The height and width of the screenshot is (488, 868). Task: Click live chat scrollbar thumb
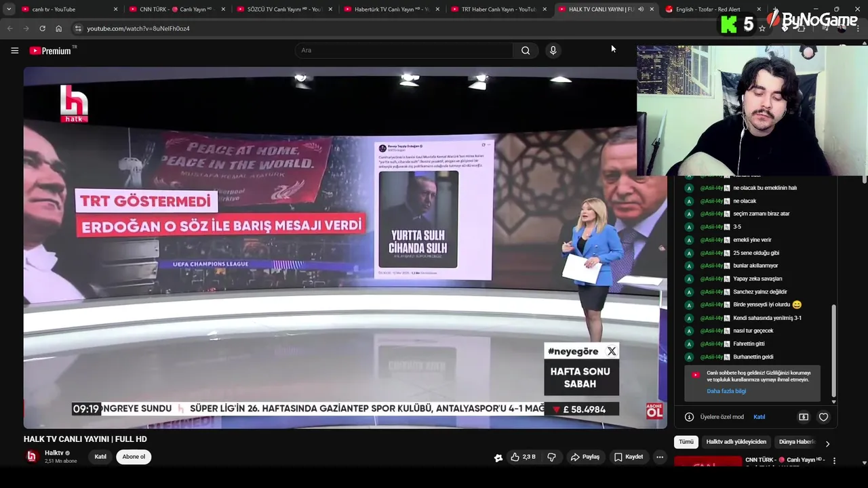pos(833,350)
